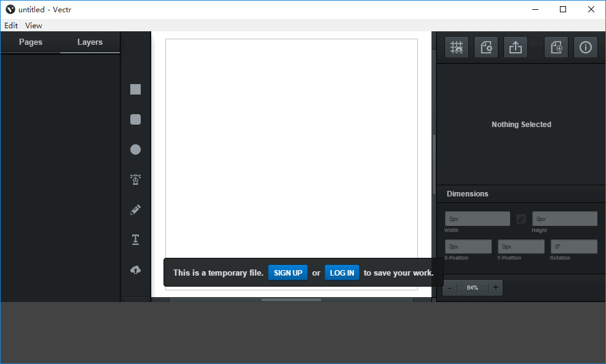Image resolution: width=606 pixels, height=364 pixels.
Task: Switch to the Pages tab
Action: click(31, 42)
